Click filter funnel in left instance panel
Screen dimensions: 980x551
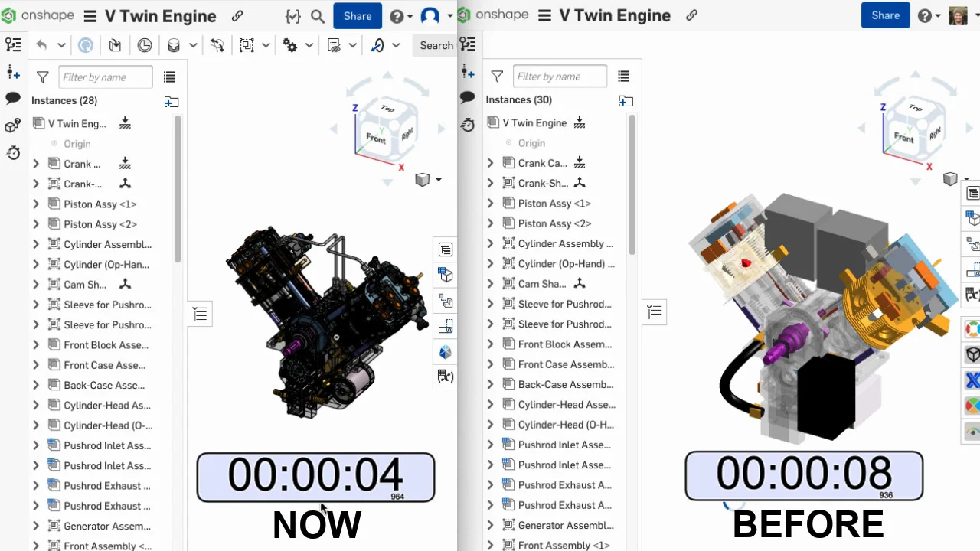[43, 77]
